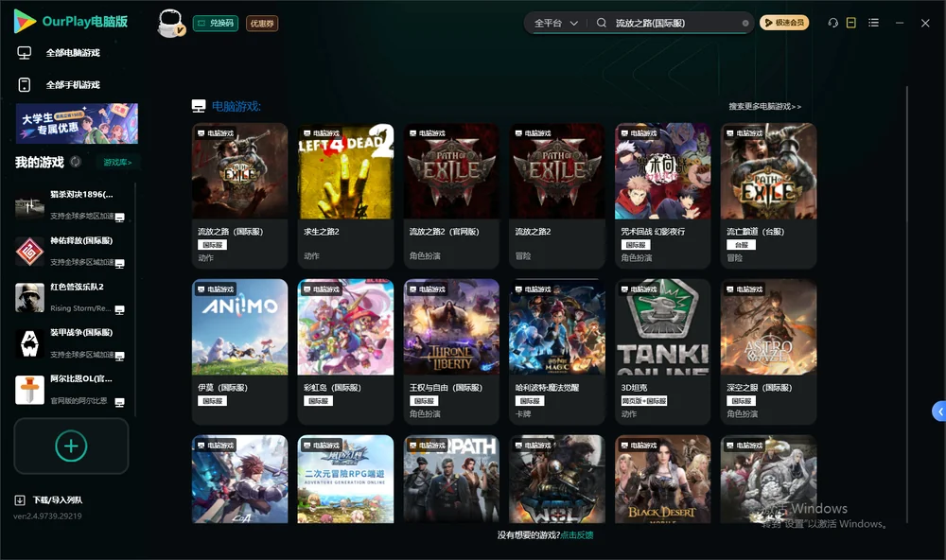Add a game with the plus button
The height and width of the screenshot is (560, 946).
(x=71, y=446)
